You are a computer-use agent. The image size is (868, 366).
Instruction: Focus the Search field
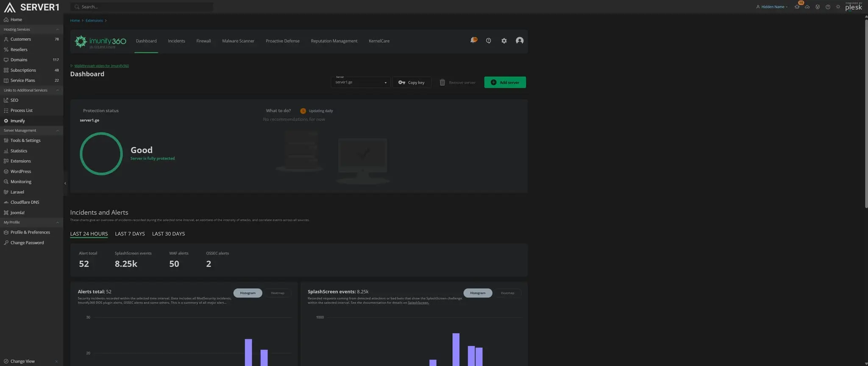pyautogui.click(x=142, y=7)
